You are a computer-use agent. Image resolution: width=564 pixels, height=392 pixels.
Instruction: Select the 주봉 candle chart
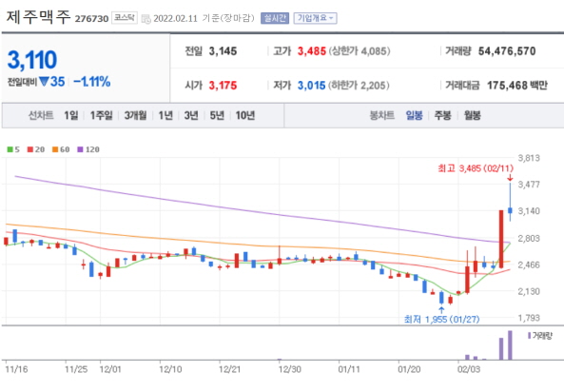coord(443,115)
